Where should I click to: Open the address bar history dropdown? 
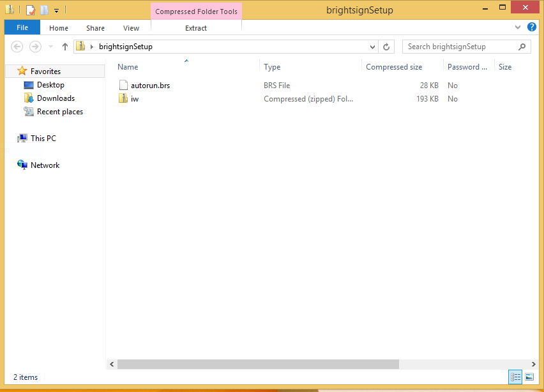(372, 47)
